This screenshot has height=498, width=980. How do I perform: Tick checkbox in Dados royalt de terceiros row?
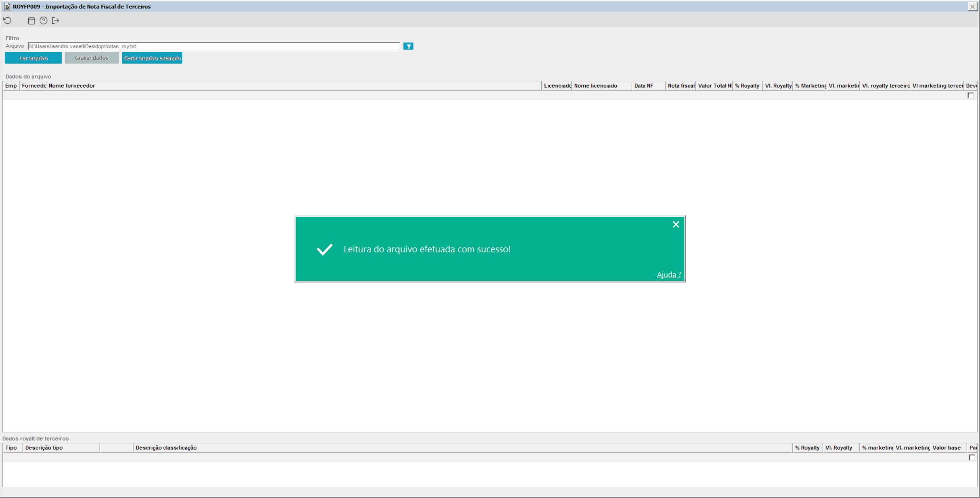[972, 457]
